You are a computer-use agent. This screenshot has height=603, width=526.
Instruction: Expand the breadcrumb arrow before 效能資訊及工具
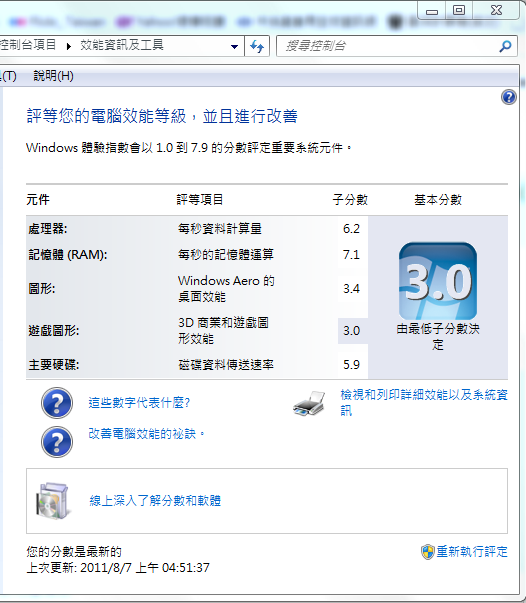coord(69,47)
